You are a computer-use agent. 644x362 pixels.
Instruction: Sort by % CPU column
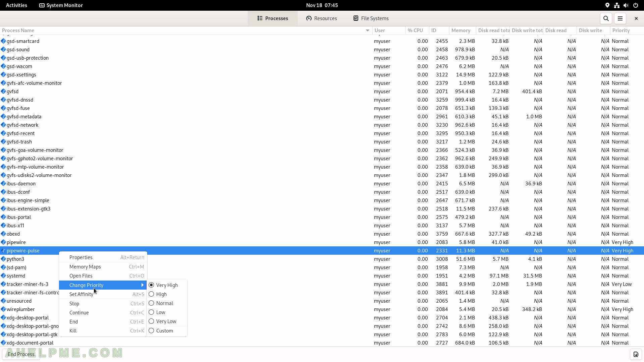[417, 31]
